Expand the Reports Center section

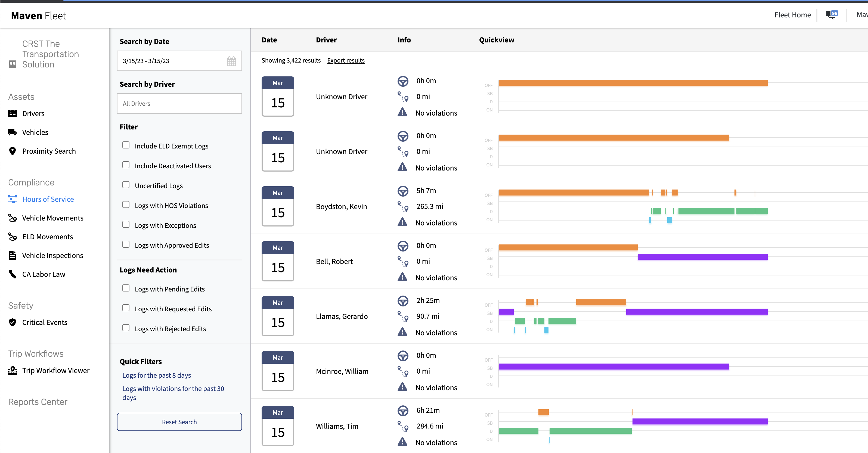[38, 402]
